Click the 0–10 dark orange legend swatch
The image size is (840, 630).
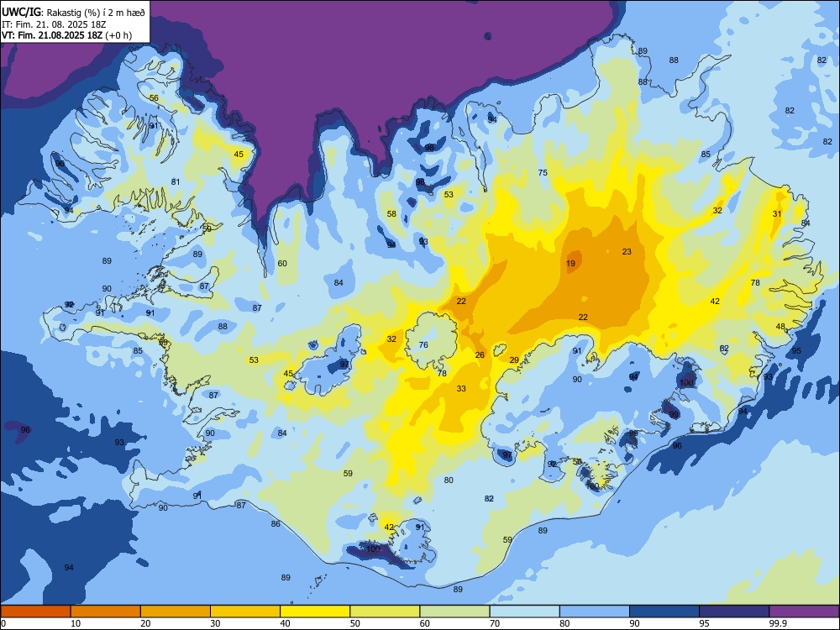[x=36, y=612]
